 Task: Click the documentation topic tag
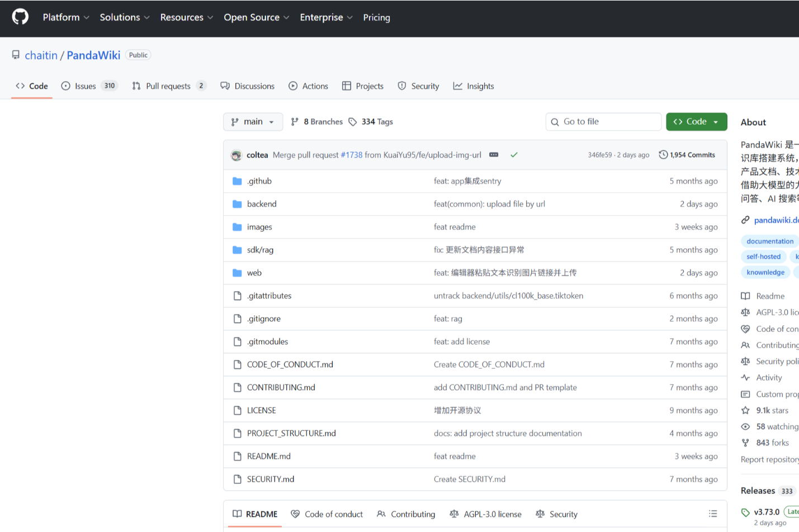[769, 241]
